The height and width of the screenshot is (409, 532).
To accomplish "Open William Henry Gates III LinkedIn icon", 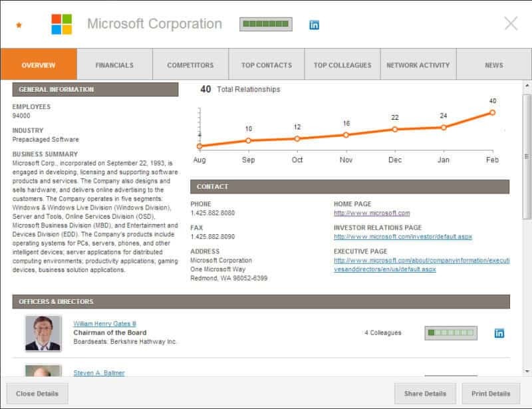I will pos(499,333).
